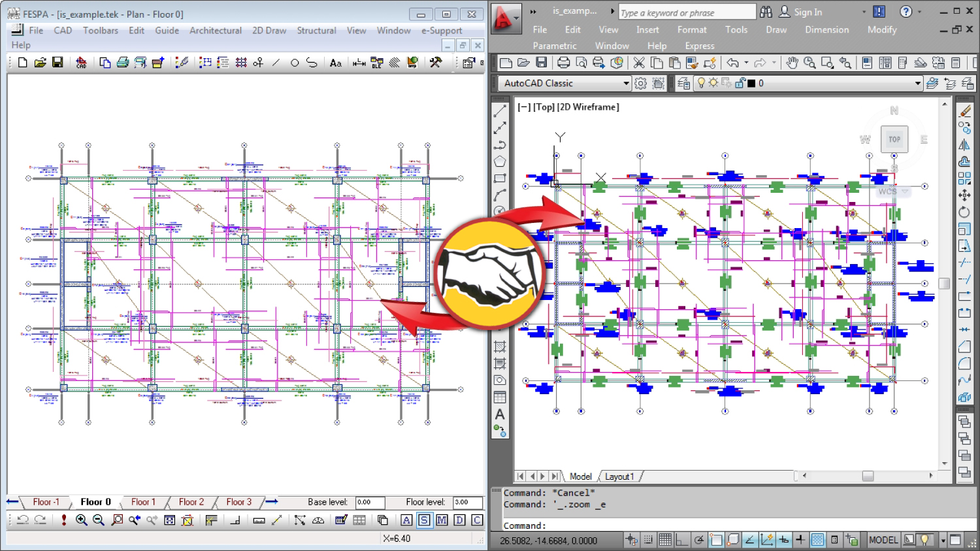Open the Express menu in AutoCAD
Viewport: 980px width, 551px height.
(700, 46)
